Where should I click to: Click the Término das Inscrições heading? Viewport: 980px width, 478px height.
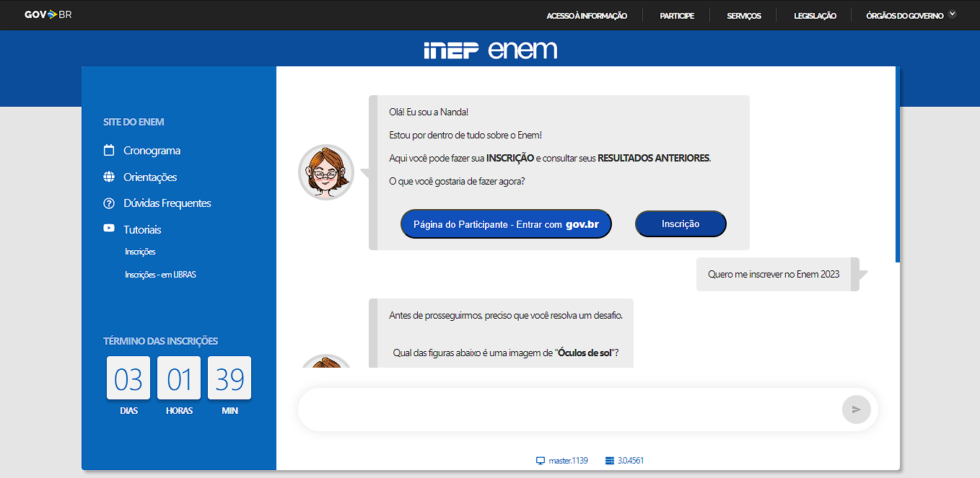160,341
